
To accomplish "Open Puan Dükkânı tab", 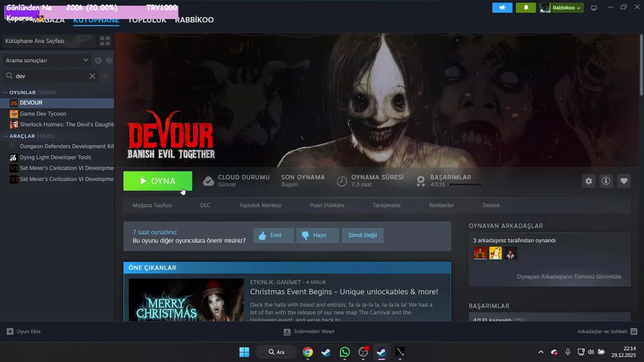I will [x=327, y=205].
